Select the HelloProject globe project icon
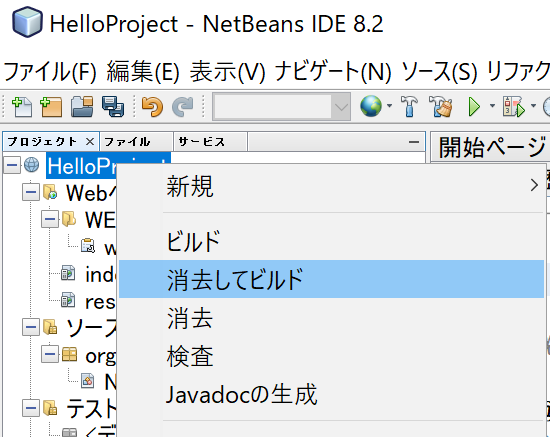 32,165
